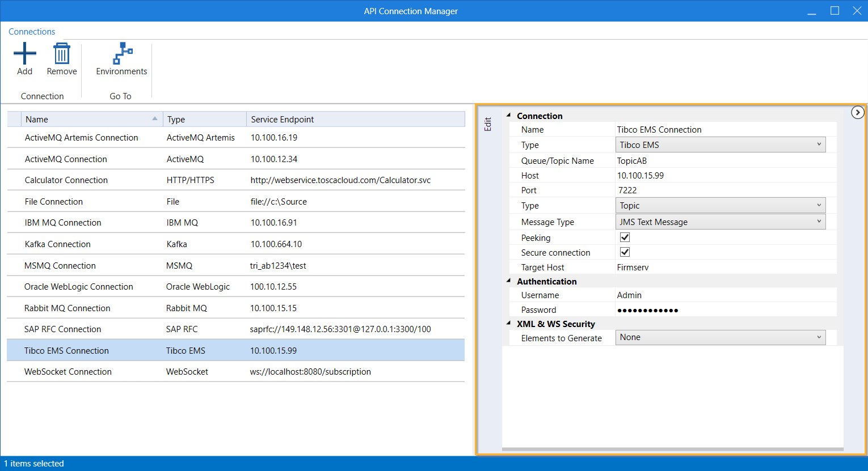This screenshot has width=868, height=471.
Task: Expand the Elements to Generate dropdown
Action: [x=720, y=337]
